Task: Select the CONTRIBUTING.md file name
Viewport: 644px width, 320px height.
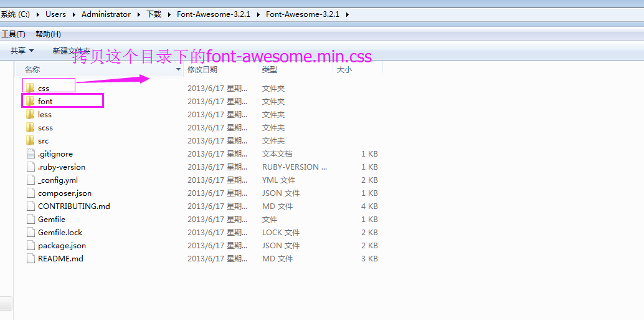Action: [74, 206]
